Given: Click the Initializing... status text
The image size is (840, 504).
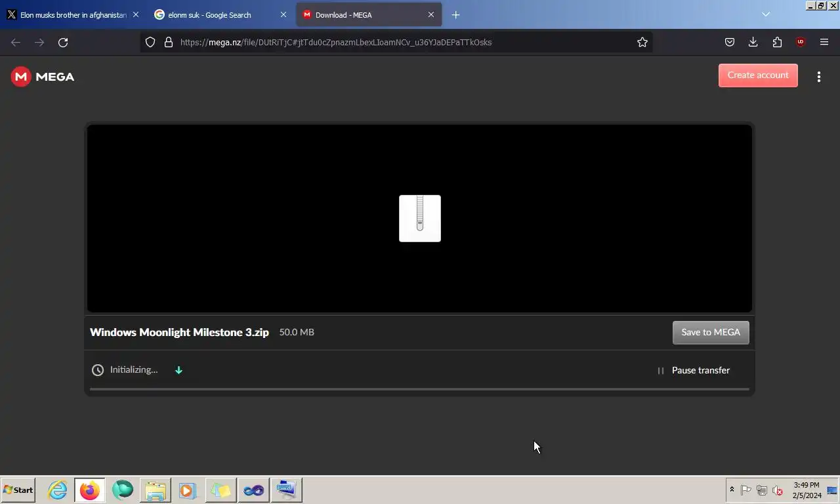Looking at the screenshot, I should pyautogui.click(x=134, y=370).
